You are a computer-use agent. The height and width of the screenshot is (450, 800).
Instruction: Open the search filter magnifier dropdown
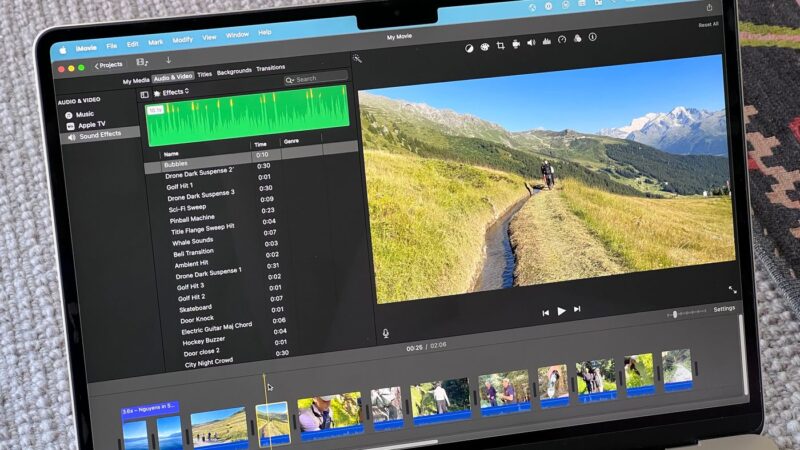tap(290, 80)
